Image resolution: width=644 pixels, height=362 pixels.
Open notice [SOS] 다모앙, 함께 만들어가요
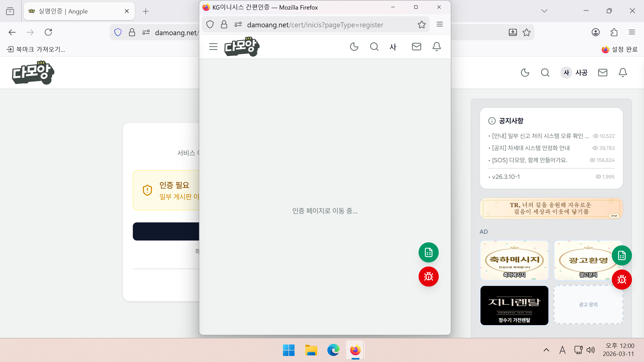point(530,160)
